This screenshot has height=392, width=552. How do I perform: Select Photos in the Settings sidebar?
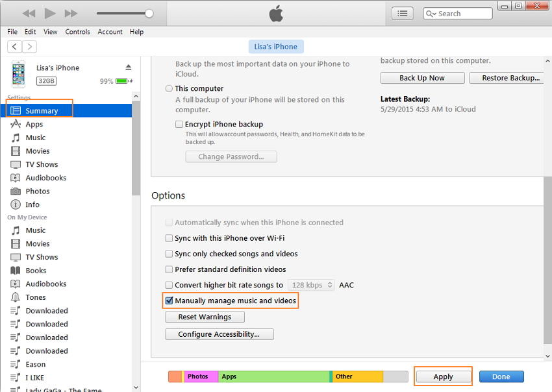tap(37, 191)
